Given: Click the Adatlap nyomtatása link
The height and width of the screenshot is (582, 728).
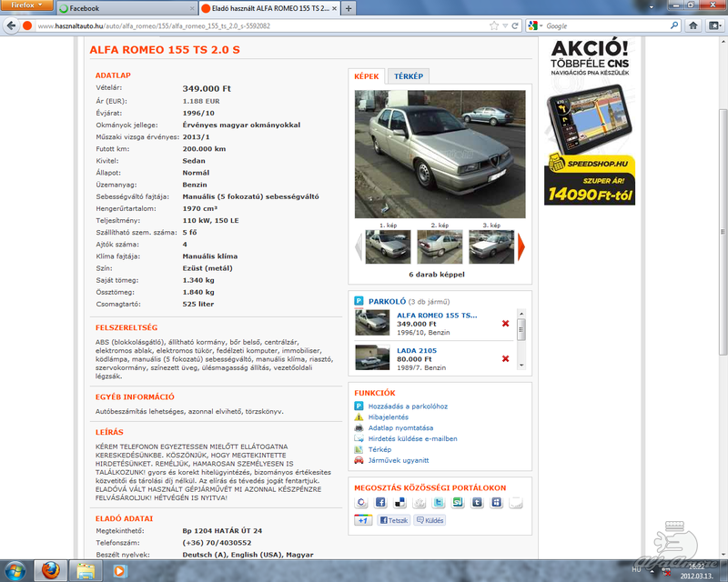Looking at the screenshot, I should [x=400, y=427].
